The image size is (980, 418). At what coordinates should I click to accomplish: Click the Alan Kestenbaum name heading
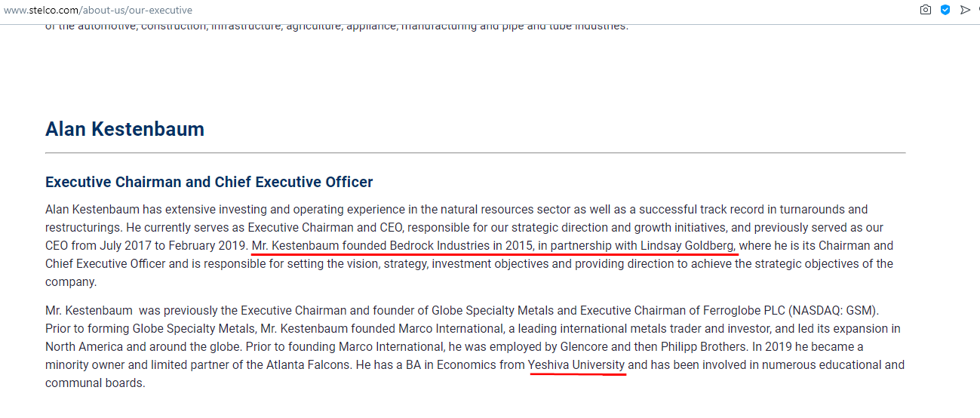click(124, 129)
